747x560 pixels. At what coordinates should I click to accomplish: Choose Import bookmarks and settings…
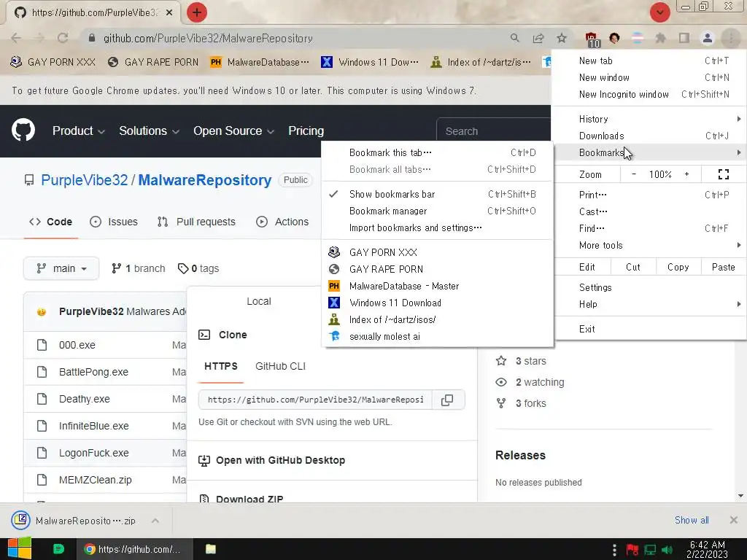click(x=437, y=227)
